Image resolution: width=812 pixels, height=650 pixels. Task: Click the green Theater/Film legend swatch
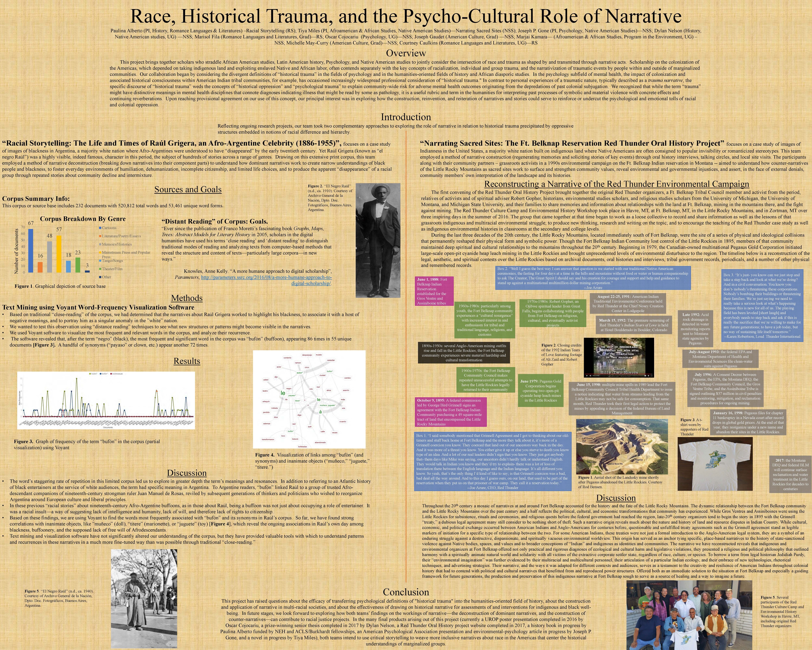click(x=100, y=269)
